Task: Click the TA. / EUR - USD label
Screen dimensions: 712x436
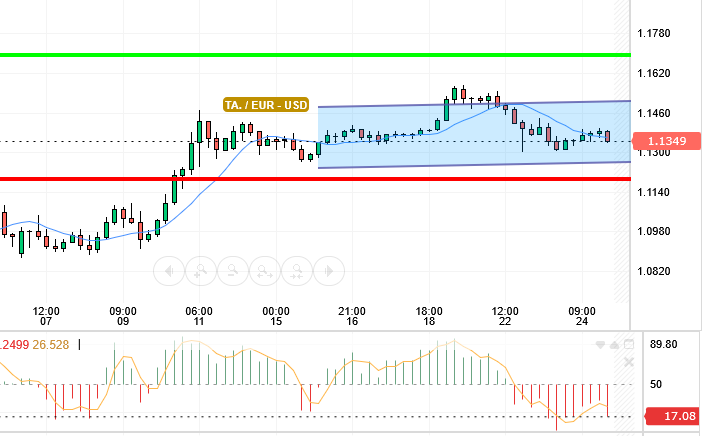Action: (x=266, y=105)
